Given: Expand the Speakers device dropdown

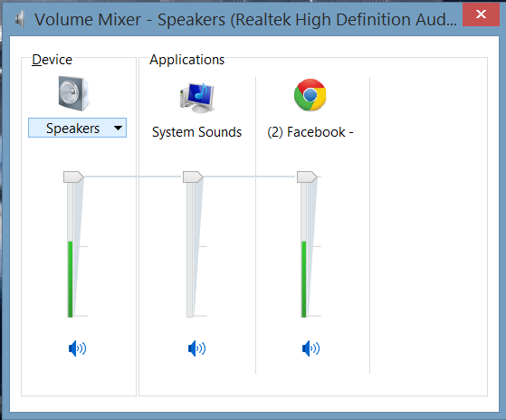Looking at the screenshot, I should tap(118, 128).
